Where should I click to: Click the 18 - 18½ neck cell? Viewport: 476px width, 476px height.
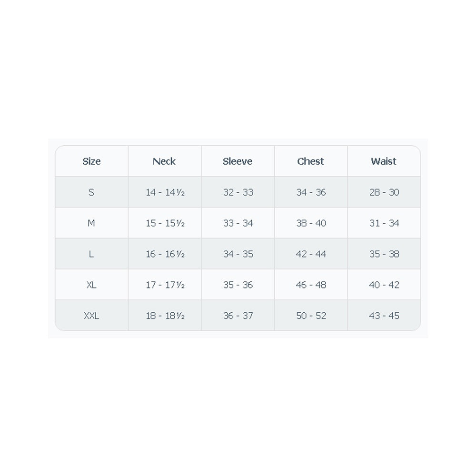(165, 316)
